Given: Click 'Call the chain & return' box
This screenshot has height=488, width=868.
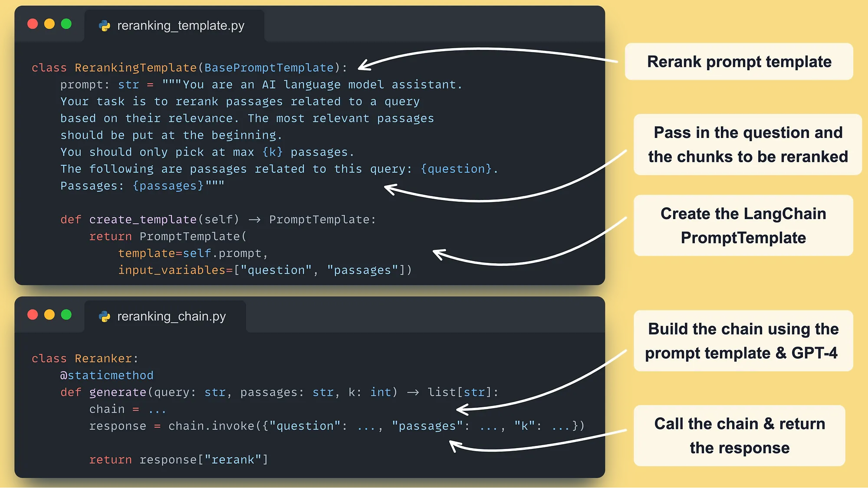Looking at the screenshot, I should click(x=739, y=436).
